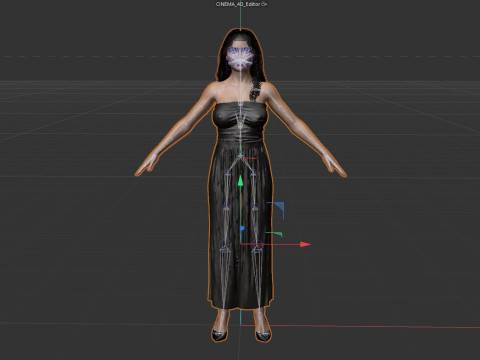Click the CINEMA_4D_Editor camera label
The image size is (480, 360).
point(238,4)
